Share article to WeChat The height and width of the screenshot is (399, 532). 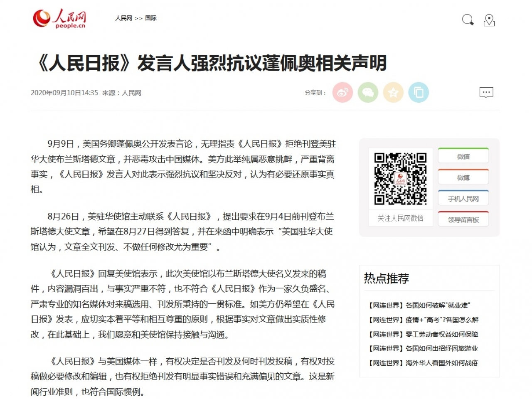pos(368,92)
